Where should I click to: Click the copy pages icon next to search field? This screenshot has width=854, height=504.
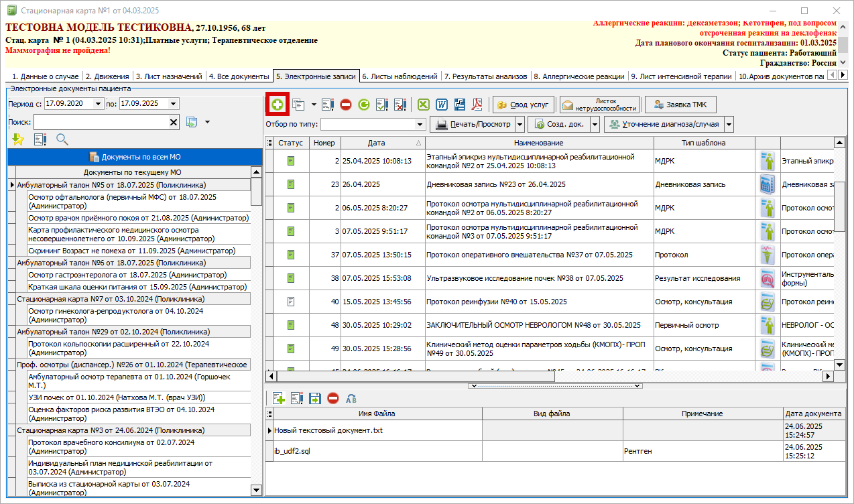pyautogui.click(x=192, y=122)
